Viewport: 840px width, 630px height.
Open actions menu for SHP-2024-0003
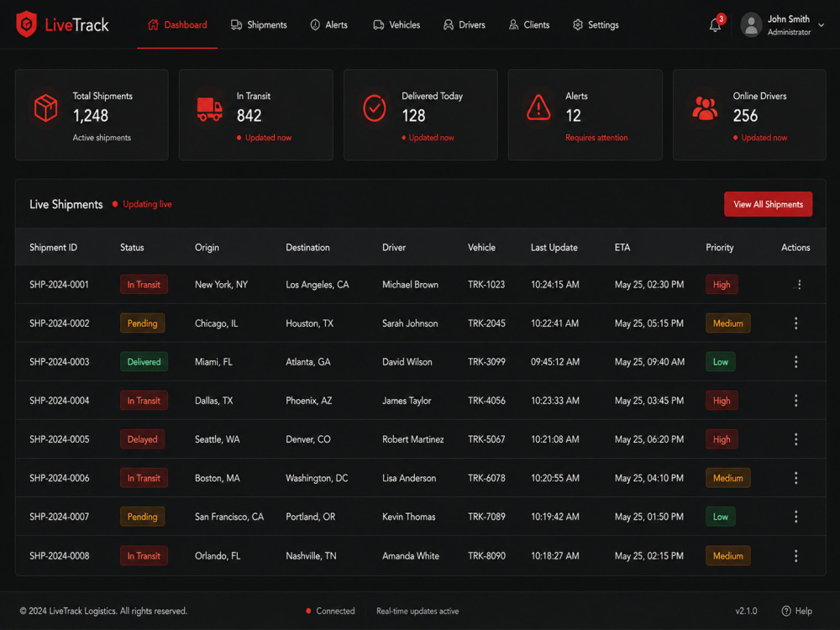[x=795, y=361]
